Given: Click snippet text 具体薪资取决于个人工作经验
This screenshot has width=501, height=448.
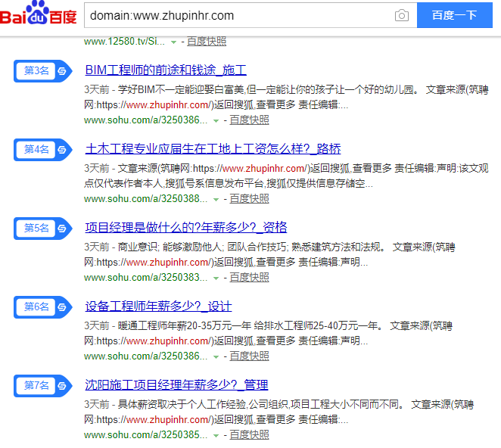Looking at the screenshot, I should pos(182,405).
